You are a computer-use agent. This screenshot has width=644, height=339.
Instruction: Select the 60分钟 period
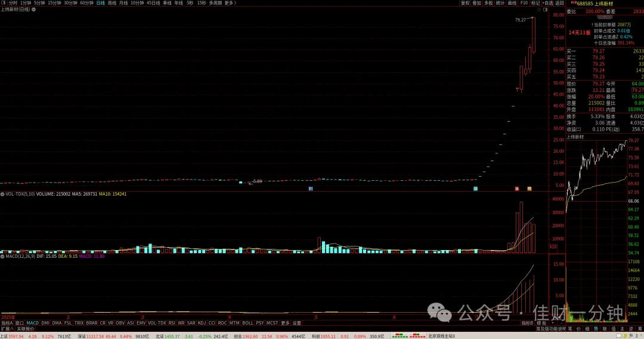click(86, 3)
